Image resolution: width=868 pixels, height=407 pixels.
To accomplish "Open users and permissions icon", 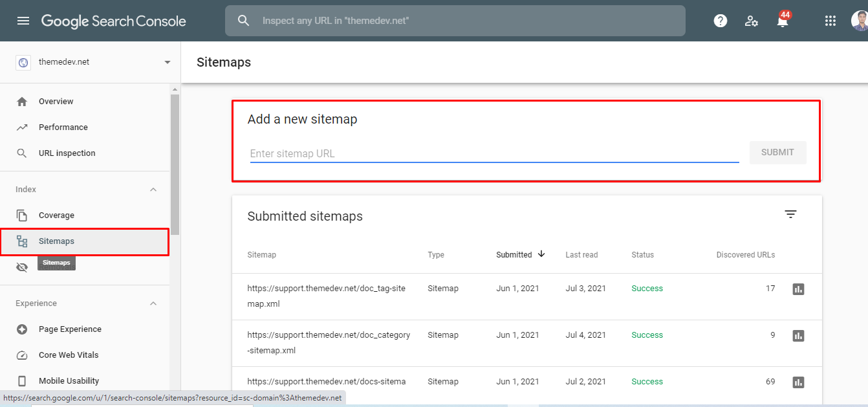I will point(752,21).
